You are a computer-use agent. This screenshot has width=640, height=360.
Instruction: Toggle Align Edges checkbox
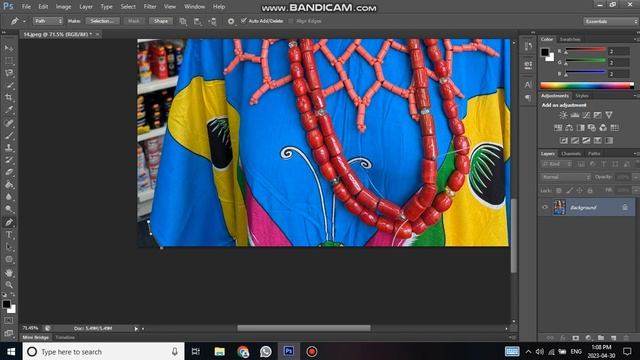(291, 21)
